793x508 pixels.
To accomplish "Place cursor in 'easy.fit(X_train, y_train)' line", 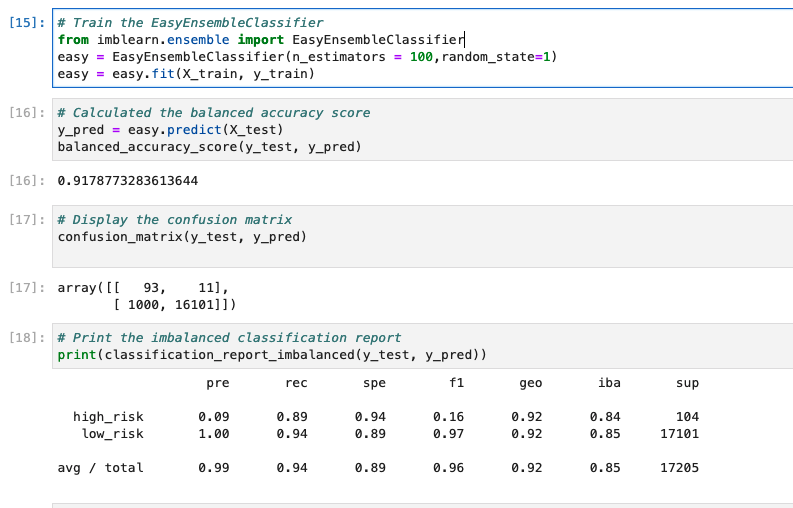I will point(186,74).
